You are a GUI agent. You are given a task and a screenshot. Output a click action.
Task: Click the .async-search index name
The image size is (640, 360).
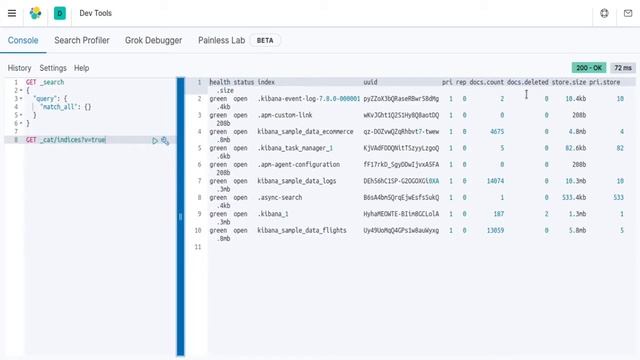click(x=280, y=197)
